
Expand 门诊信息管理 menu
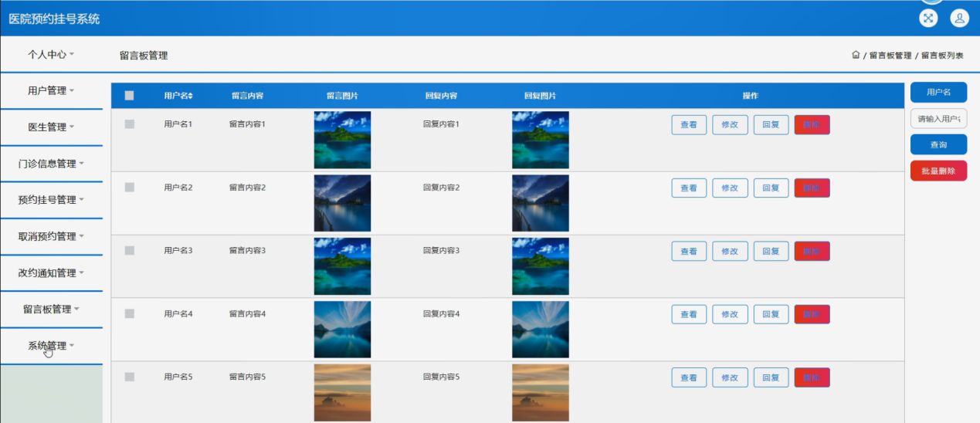point(51,164)
